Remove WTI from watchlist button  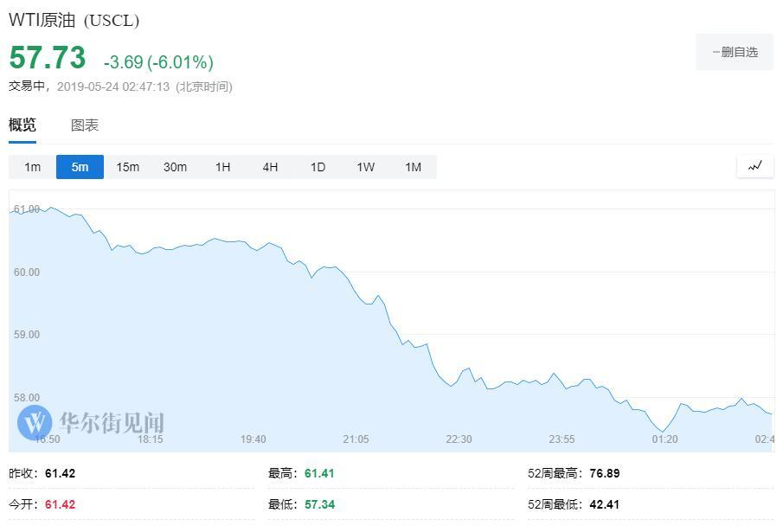click(734, 53)
